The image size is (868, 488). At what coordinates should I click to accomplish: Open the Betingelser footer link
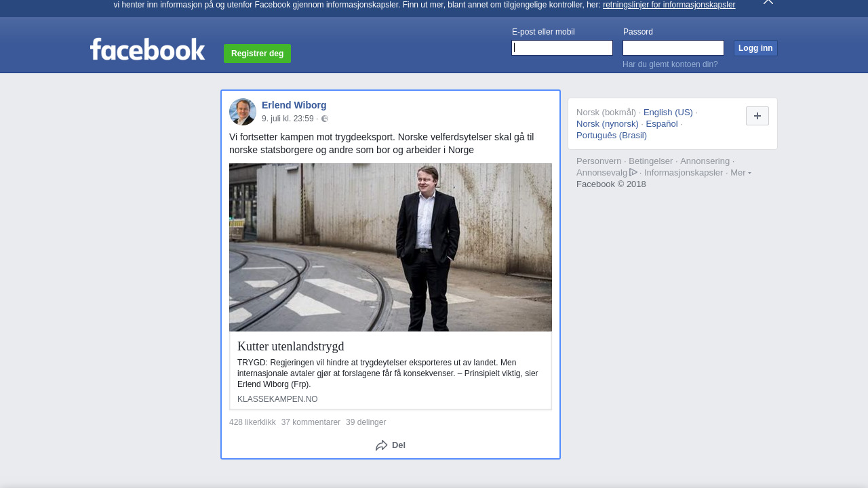[650, 161]
